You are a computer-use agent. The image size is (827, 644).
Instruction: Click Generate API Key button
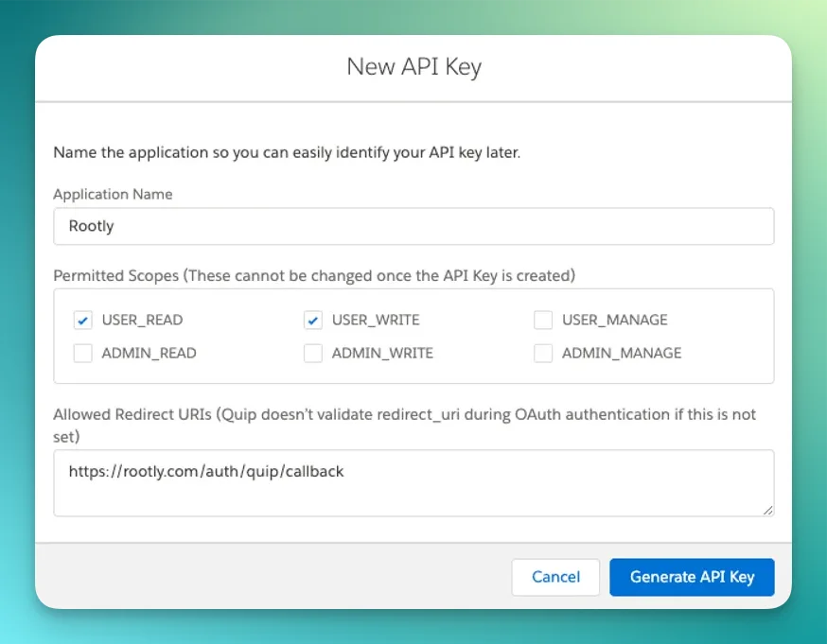(x=692, y=577)
